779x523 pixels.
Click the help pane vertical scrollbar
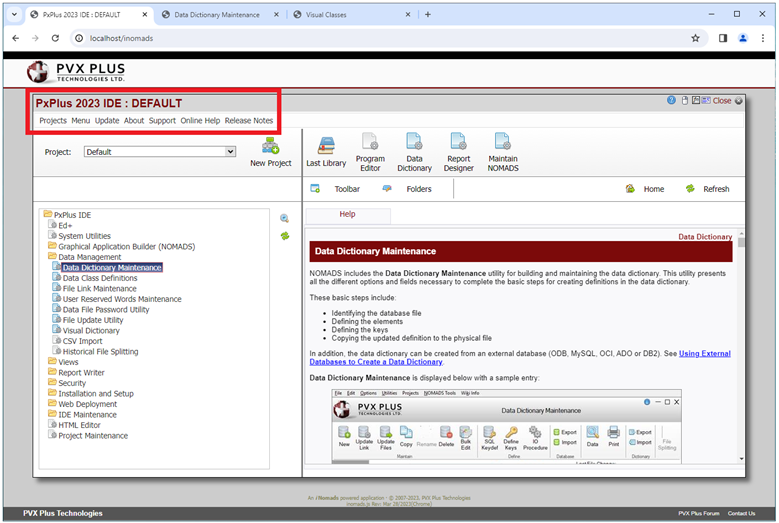pos(741,347)
